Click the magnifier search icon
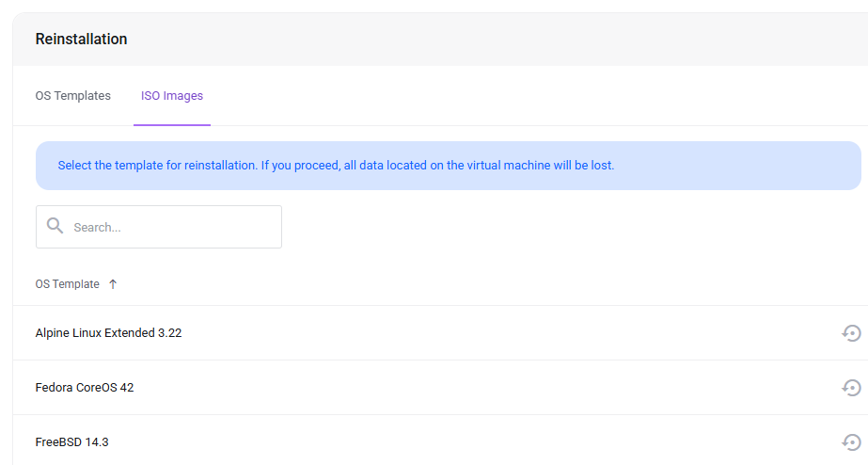Screen dimensions: 868x465 click(55, 226)
